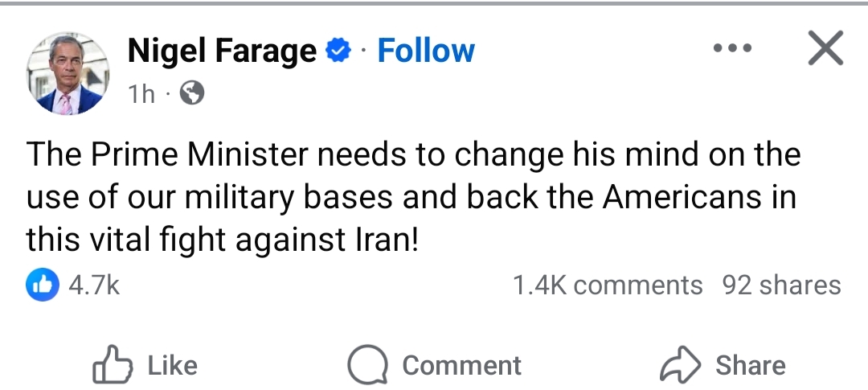View the 4.7k reactions list
This screenshot has width=868, height=390.
click(x=95, y=285)
